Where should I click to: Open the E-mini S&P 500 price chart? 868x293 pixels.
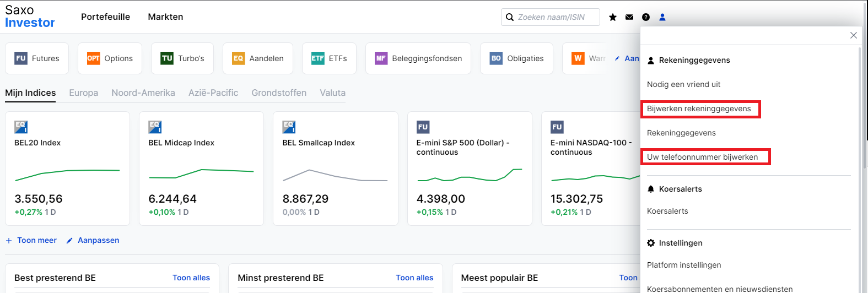point(470,175)
